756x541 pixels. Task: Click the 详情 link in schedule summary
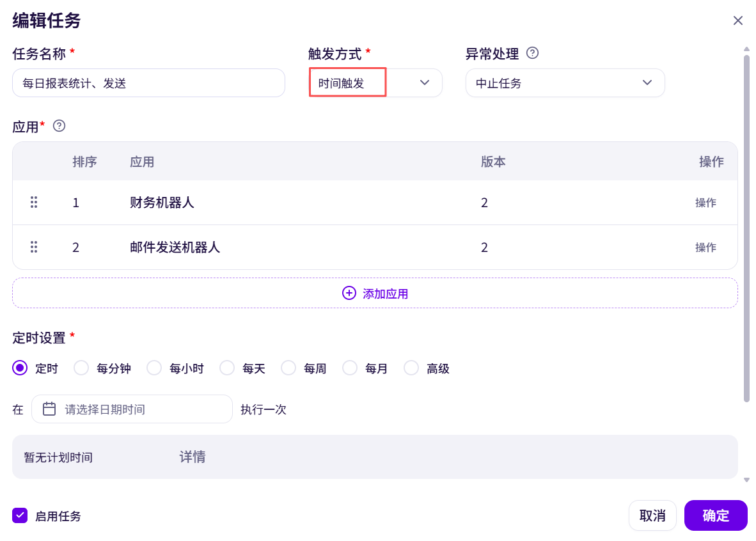(x=193, y=457)
